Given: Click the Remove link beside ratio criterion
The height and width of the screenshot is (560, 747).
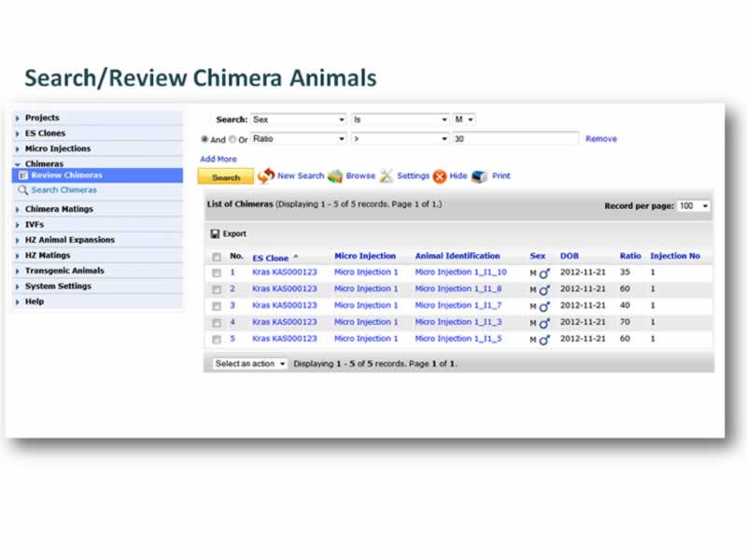Looking at the screenshot, I should tap(600, 139).
